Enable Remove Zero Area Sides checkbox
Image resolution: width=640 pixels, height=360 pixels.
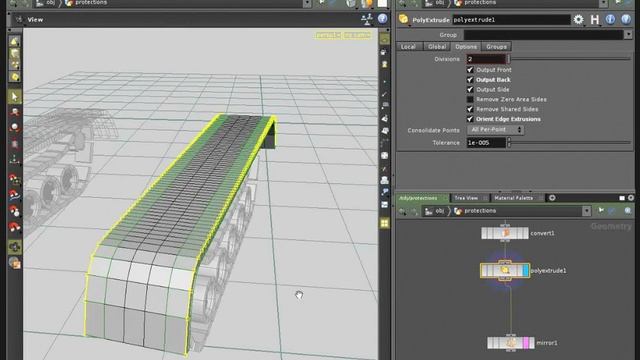(x=470, y=99)
